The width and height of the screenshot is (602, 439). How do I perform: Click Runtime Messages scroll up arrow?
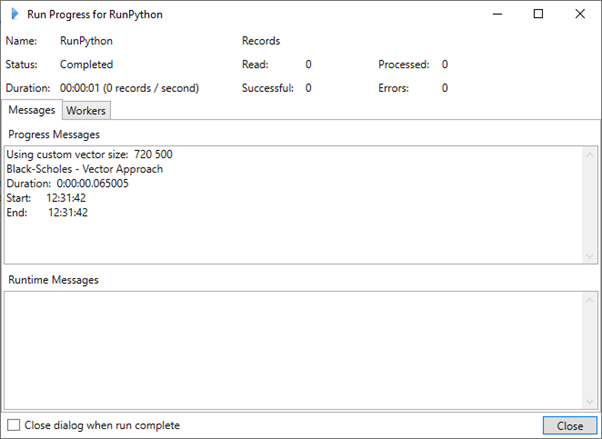(x=590, y=300)
